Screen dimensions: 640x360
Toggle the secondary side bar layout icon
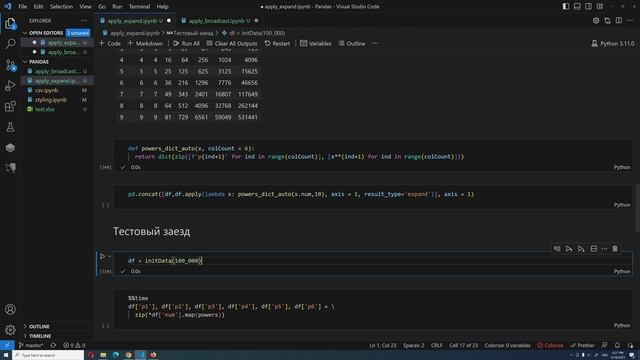(x=589, y=7)
